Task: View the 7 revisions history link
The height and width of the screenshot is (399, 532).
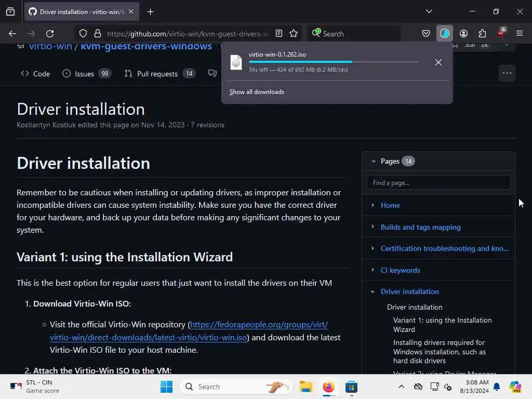Action: tap(207, 125)
